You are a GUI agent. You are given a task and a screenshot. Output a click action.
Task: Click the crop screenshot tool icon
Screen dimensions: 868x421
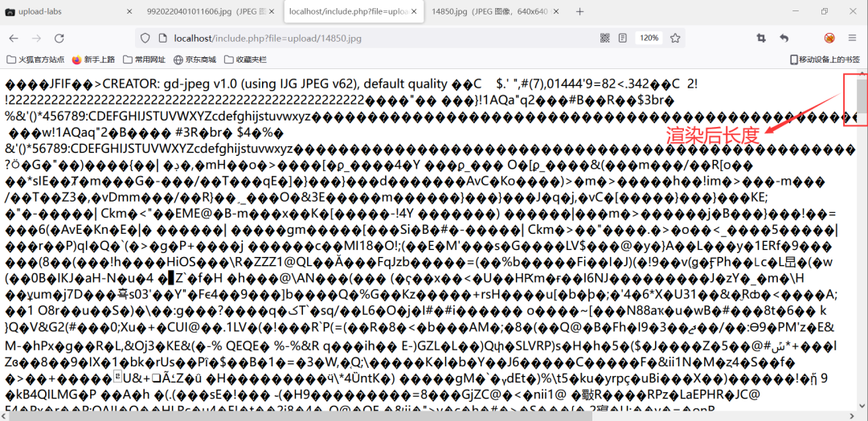761,38
